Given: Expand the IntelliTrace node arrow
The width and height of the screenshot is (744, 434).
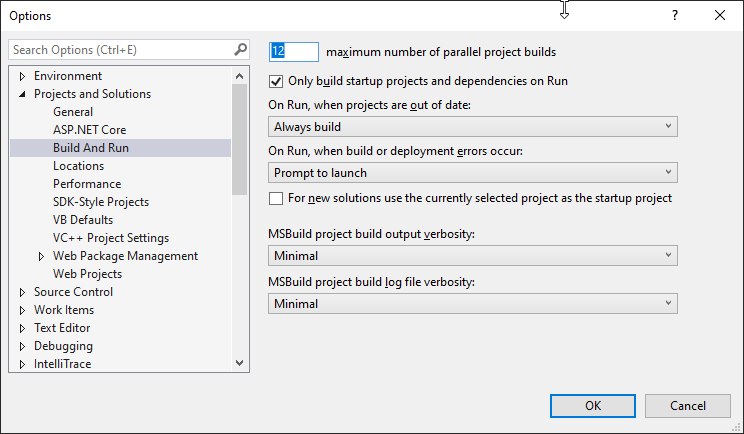Looking at the screenshot, I should (x=22, y=364).
